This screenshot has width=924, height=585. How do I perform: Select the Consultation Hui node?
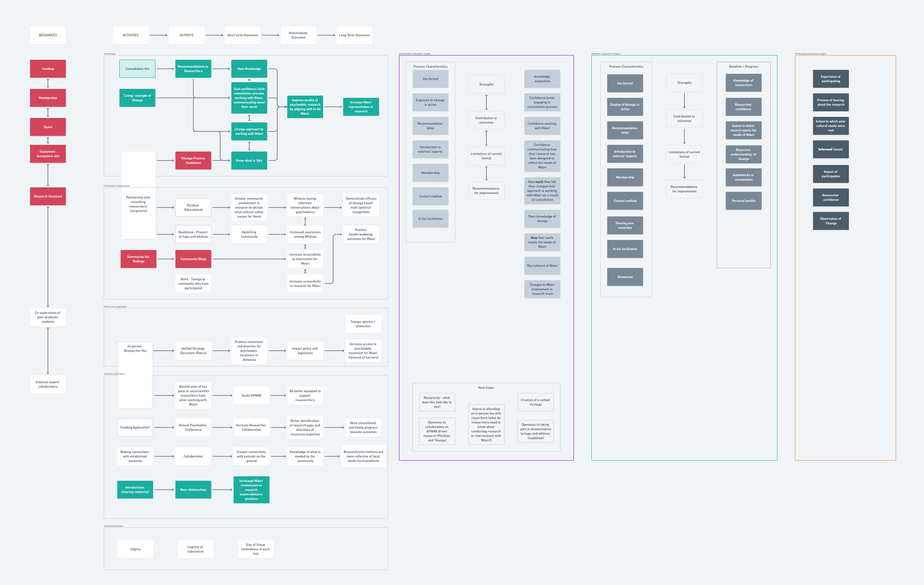click(x=137, y=69)
